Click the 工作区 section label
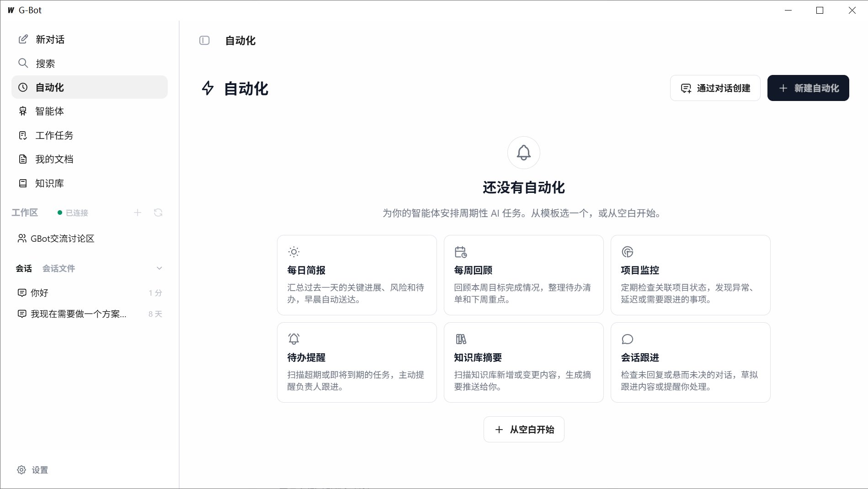 click(25, 213)
